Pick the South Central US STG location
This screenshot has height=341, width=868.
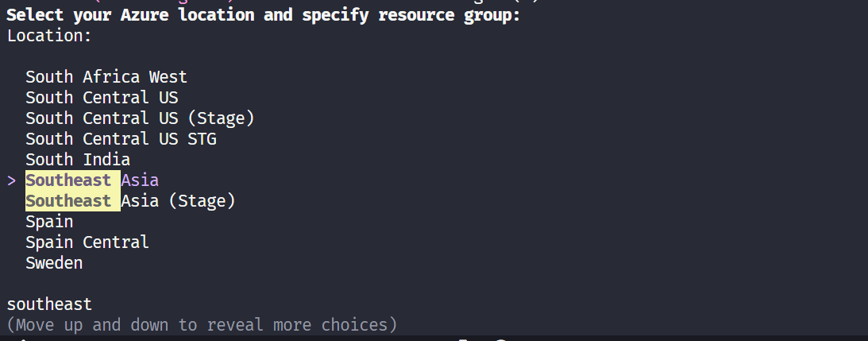pyautogui.click(x=121, y=139)
